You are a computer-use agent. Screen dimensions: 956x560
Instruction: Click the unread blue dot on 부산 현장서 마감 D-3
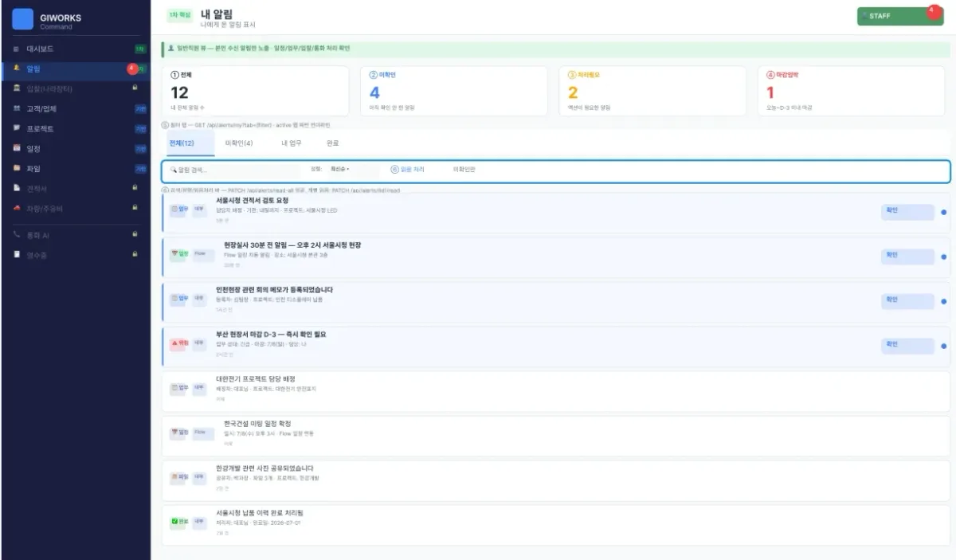point(943,346)
